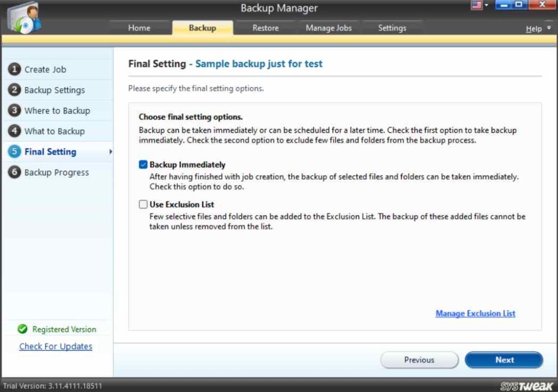
Task: Open the What to Backup step
Action: (x=54, y=131)
